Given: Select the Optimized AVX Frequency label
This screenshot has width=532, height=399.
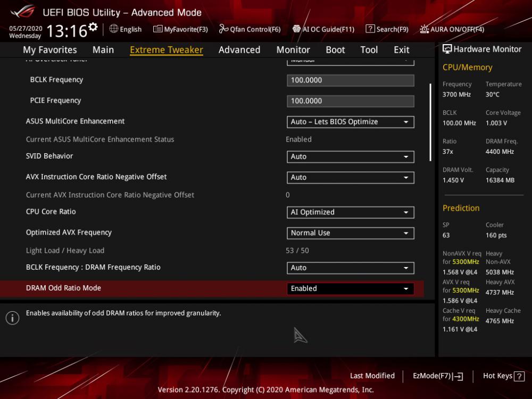Looking at the screenshot, I should coord(69,232).
